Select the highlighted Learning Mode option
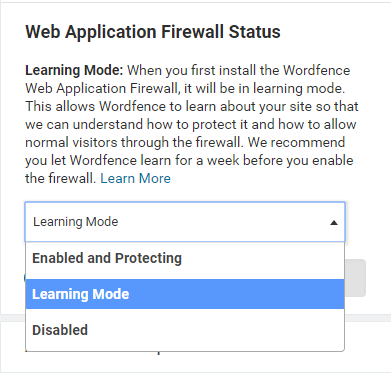 [x=185, y=294]
